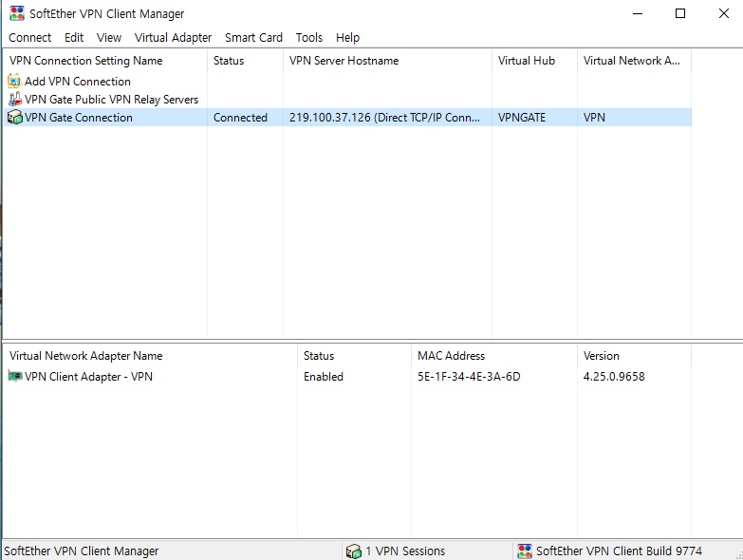The height and width of the screenshot is (560, 743).
Task: Click the VPN Sessions status bar icon
Action: tap(354, 551)
